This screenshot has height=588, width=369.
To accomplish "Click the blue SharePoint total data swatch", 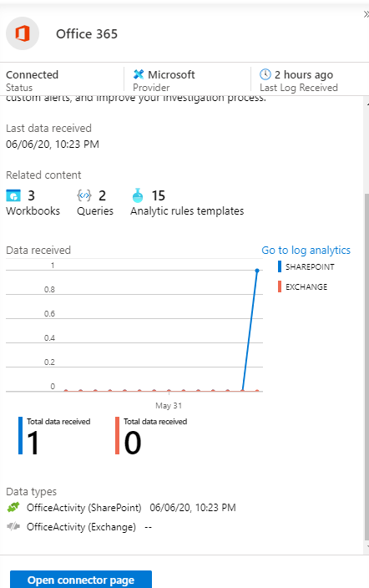I will [20, 435].
